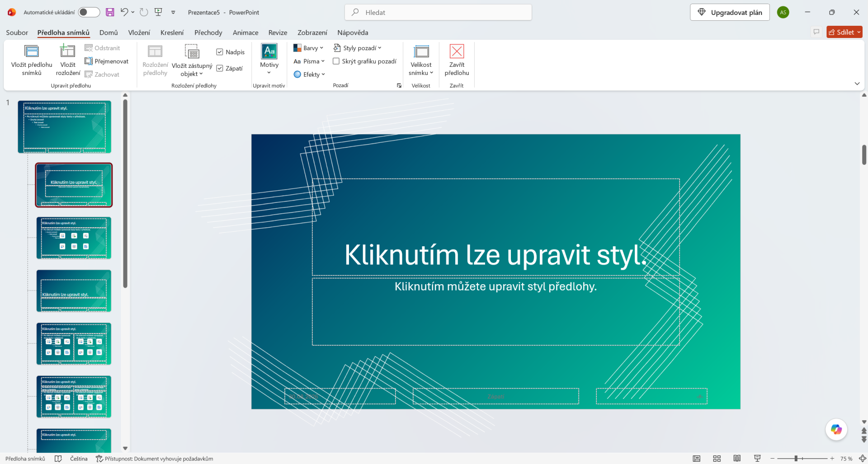Click the Zápatí footer placeholder on slide

point(495,396)
